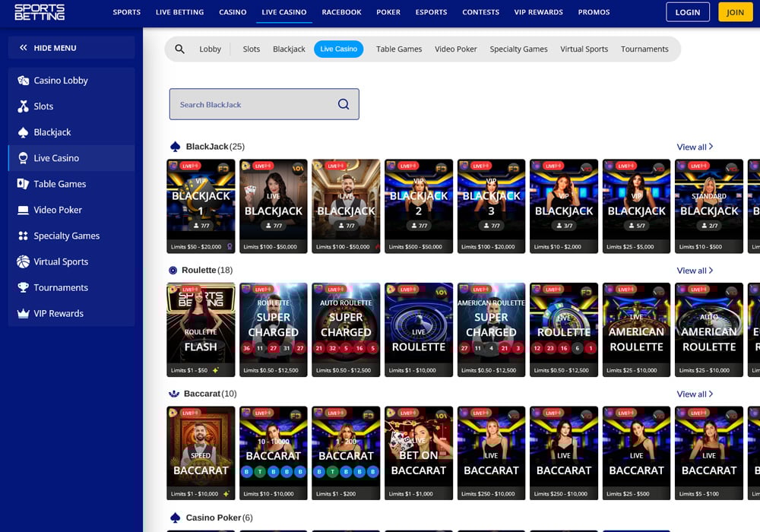Click the Table Games icon in sidebar
This screenshot has width=760, height=532.
pyautogui.click(x=23, y=184)
